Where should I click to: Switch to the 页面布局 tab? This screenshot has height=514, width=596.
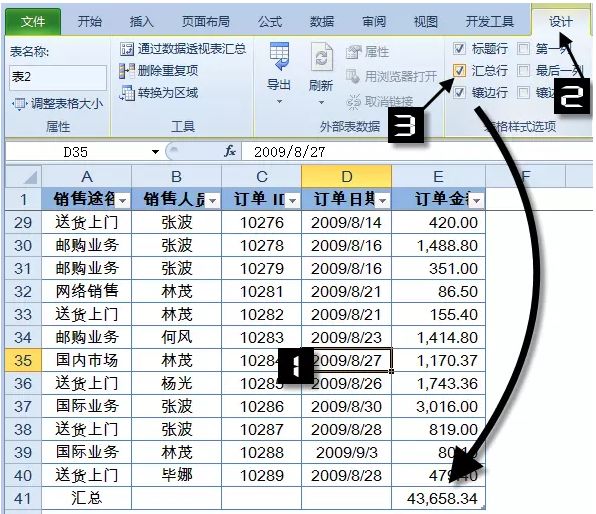(x=206, y=22)
